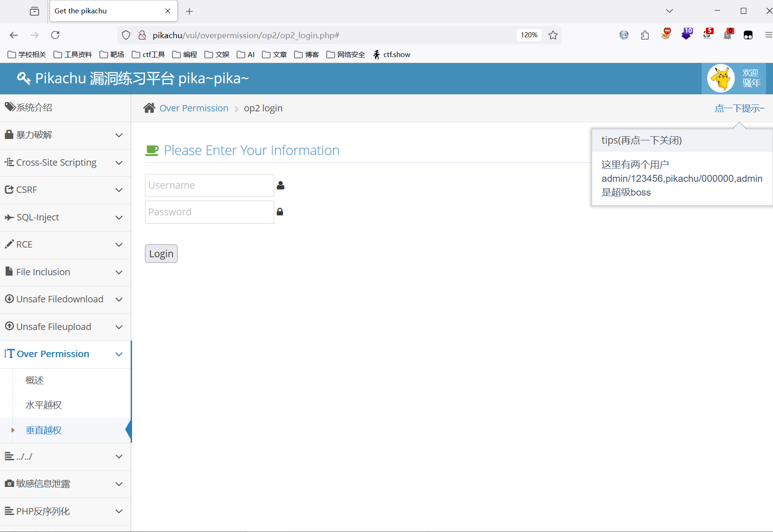The height and width of the screenshot is (532, 773).
Task: Click the user icon beside Username
Action: coord(281,185)
